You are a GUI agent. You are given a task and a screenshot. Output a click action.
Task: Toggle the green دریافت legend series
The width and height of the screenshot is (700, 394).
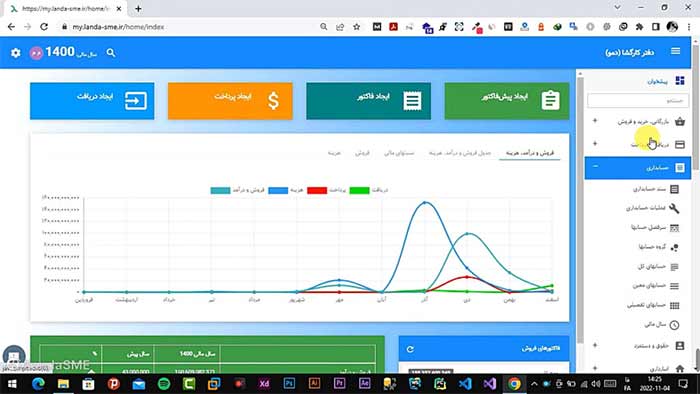[x=369, y=190]
